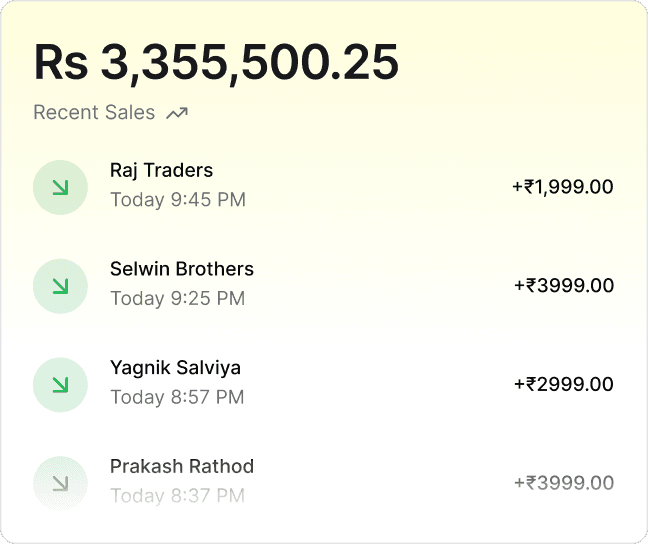648x544 pixels.
Task: Click the green arrow icon for Selwin Brothers
Action: [x=61, y=286]
